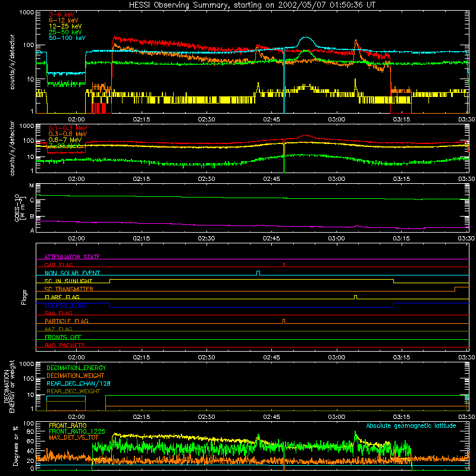Pick the yellow 0.8-7 MeV legend label
476x476 pixels.
coord(65,140)
